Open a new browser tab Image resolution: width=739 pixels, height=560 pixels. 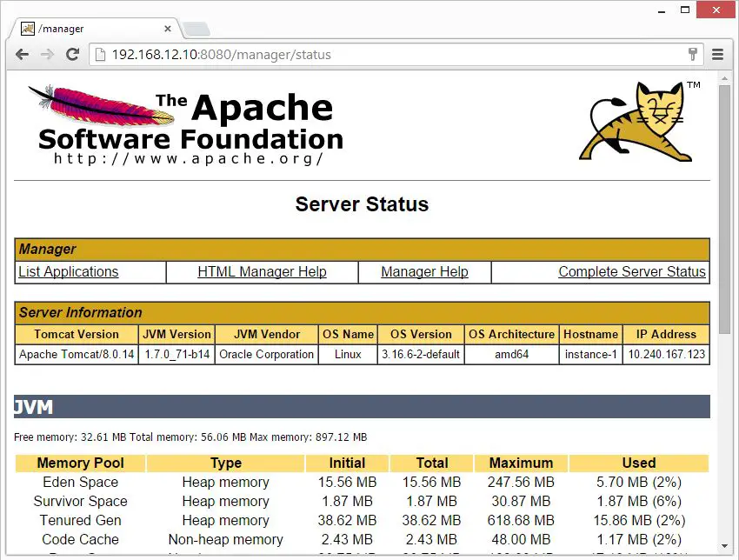(196, 30)
